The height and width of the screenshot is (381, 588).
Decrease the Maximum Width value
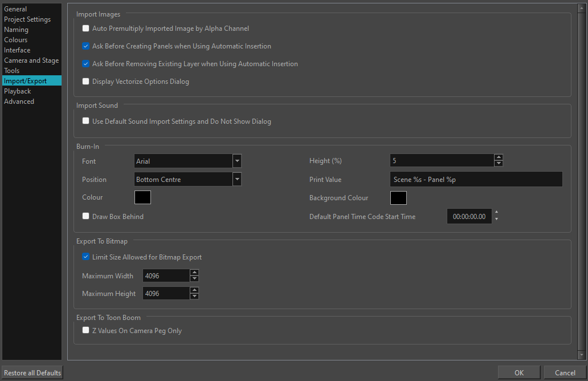coord(194,278)
